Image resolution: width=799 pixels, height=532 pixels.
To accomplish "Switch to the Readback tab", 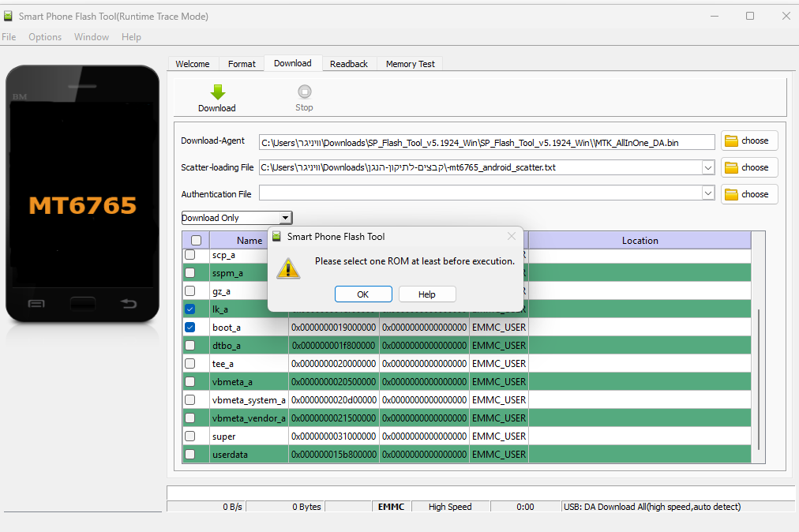I will click(348, 64).
